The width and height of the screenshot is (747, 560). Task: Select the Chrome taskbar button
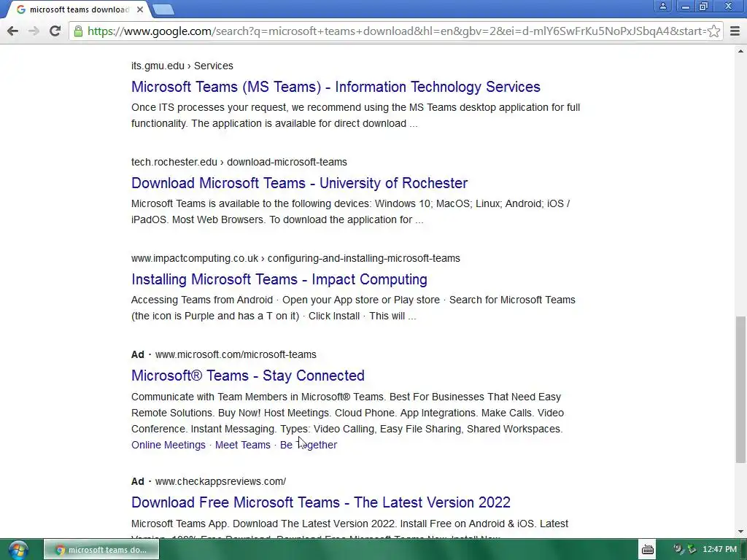(101, 550)
